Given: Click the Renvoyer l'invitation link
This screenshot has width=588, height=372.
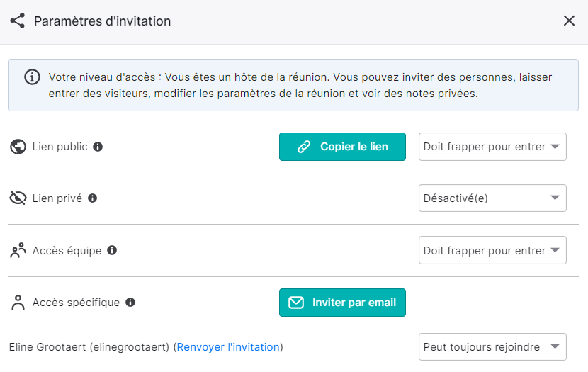Looking at the screenshot, I should pos(228,347).
